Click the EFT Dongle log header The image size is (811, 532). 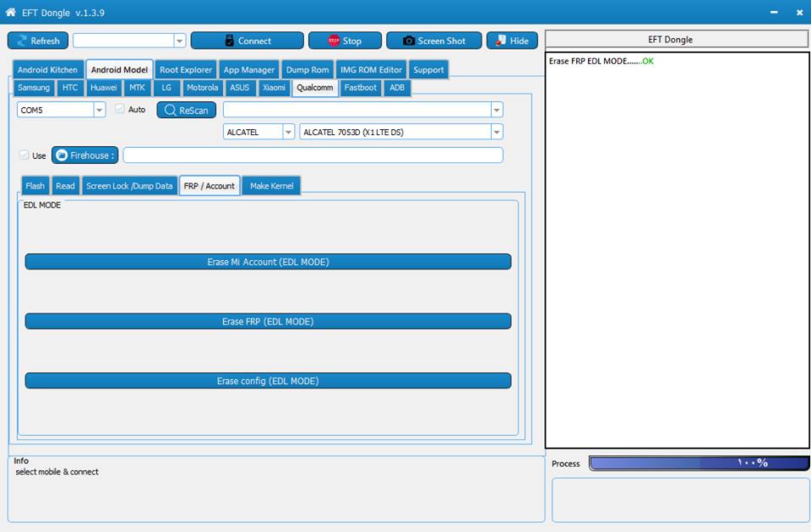pos(678,40)
